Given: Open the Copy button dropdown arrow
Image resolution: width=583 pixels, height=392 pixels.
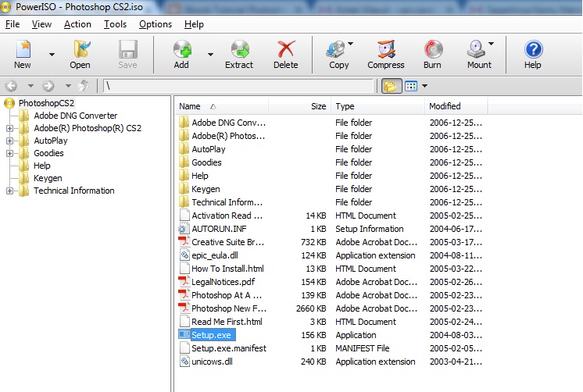Looking at the screenshot, I should click(x=351, y=44).
